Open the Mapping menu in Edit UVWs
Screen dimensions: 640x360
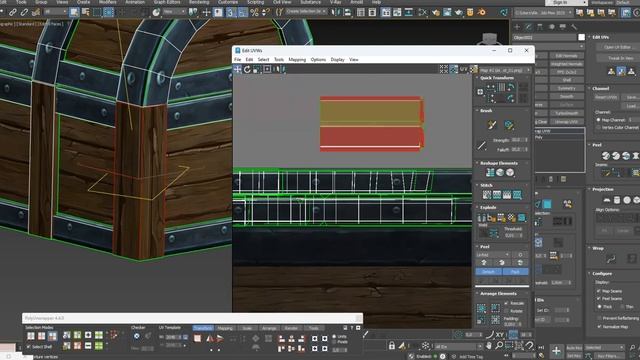coord(297,60)
